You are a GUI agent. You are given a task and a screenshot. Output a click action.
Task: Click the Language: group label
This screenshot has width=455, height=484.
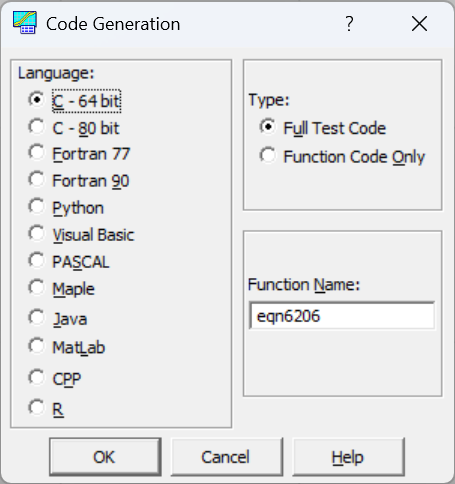coord(56,73)
